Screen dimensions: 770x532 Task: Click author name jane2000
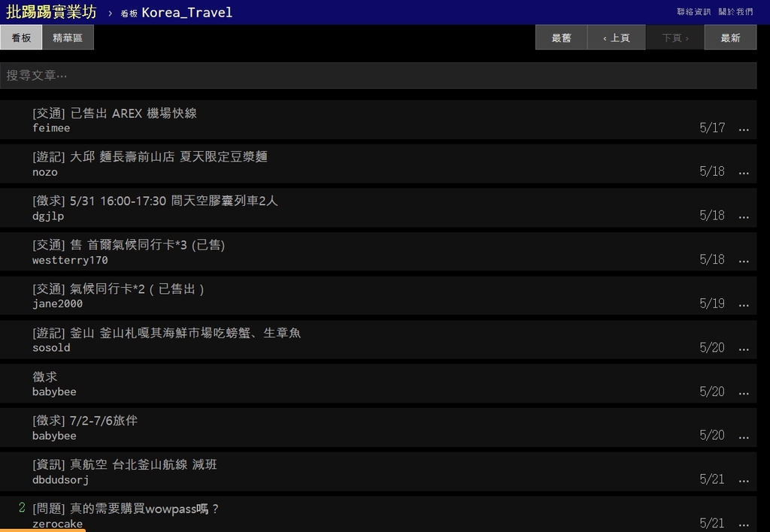tap(57, 304)
